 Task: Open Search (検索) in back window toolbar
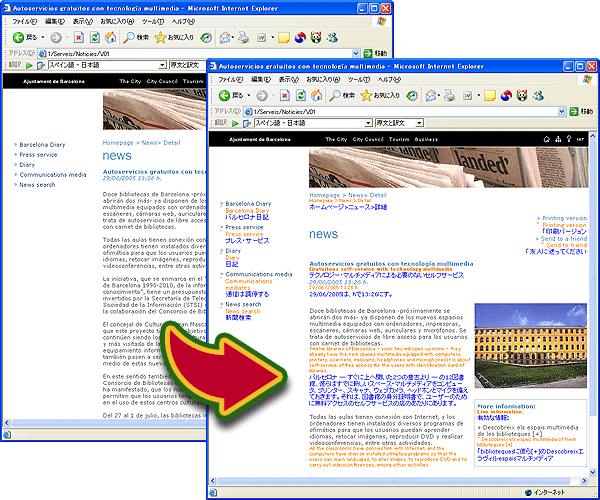tap(136, 37)
